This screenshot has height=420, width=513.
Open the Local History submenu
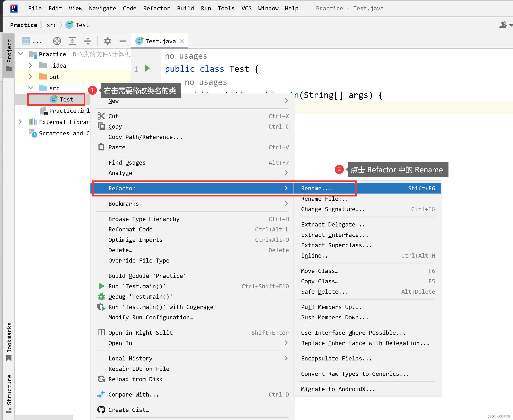point(193,358)
